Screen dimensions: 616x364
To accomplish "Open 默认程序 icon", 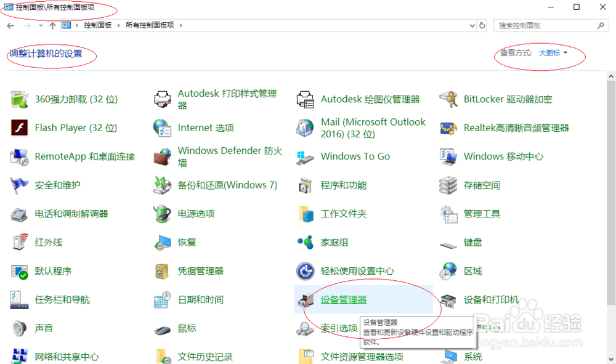I will (19, 272).
